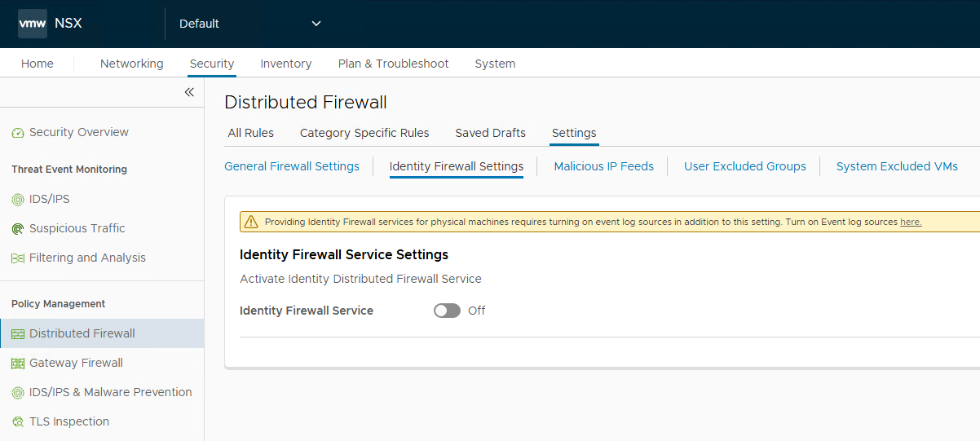980x441 pixels.
Task: Open the Plan & Troubleshoot tab
Action: [393, 64]
